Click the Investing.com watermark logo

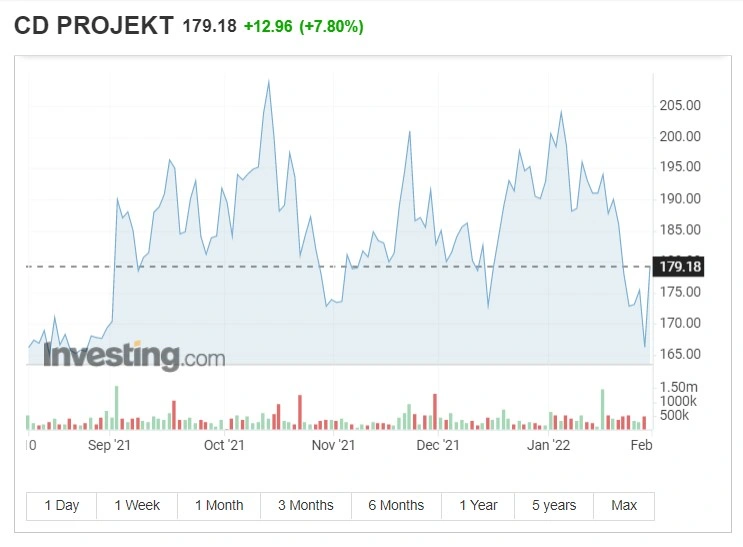click(134, 356)
